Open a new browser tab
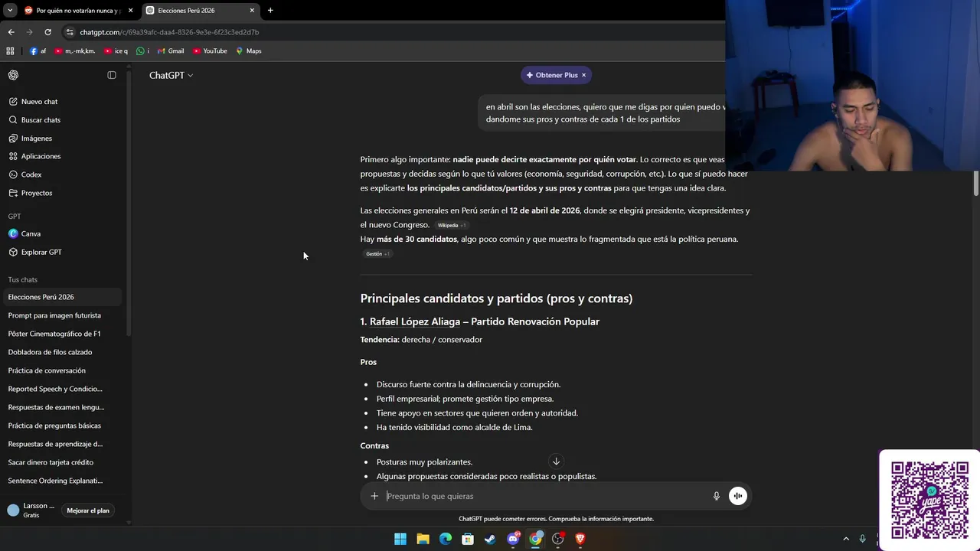The height and width of the screenshot is (551, 980). coord(270,11)
